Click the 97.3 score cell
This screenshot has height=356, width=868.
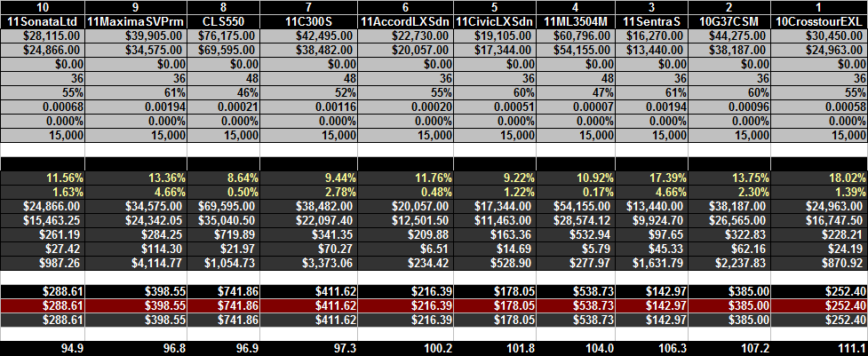point(308,349)
